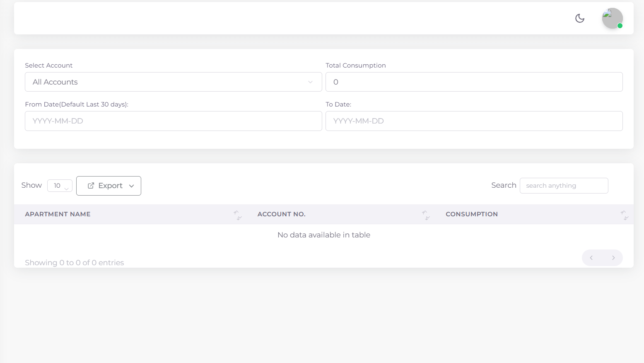Click the sort arrows for Account No.

(426, 215)
